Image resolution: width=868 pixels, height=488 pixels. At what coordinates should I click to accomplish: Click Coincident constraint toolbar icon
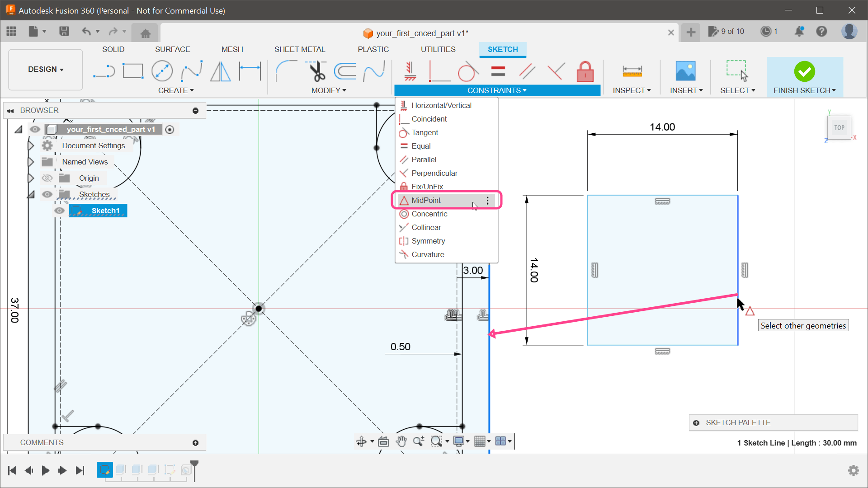pyautogui.click(x=439, y=71)
